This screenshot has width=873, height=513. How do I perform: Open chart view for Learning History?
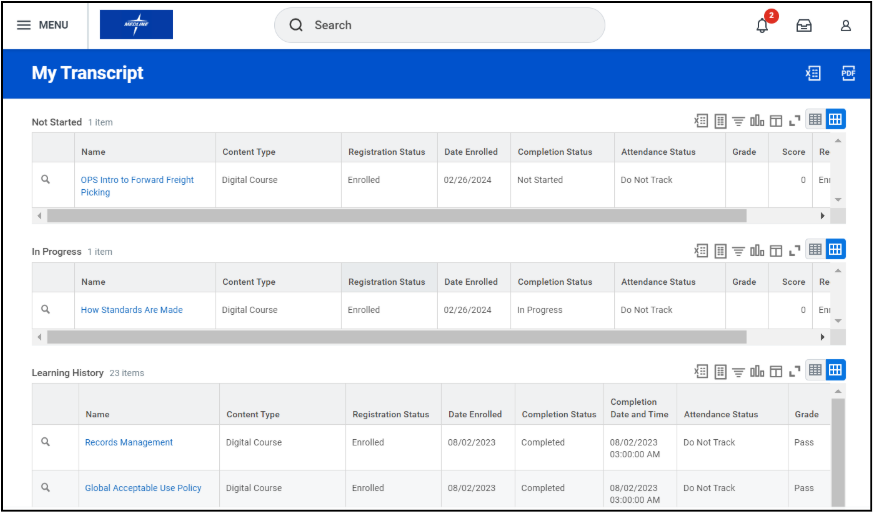click(x=757, y=371)
